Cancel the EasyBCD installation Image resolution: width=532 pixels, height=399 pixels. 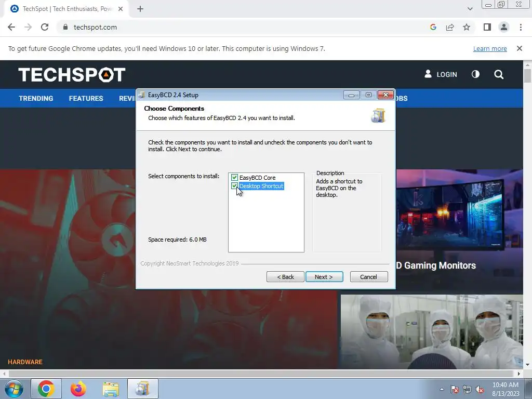point(368,277)
